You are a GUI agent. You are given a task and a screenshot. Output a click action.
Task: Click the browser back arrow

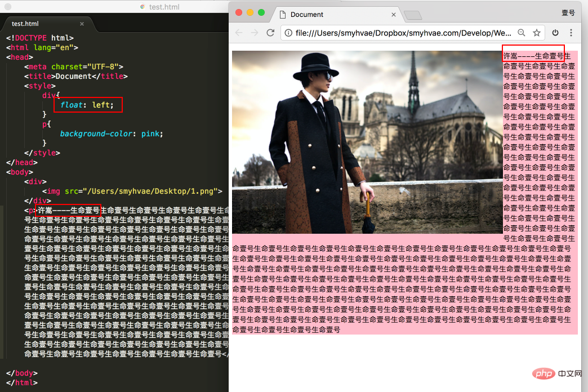pos(239,33)
